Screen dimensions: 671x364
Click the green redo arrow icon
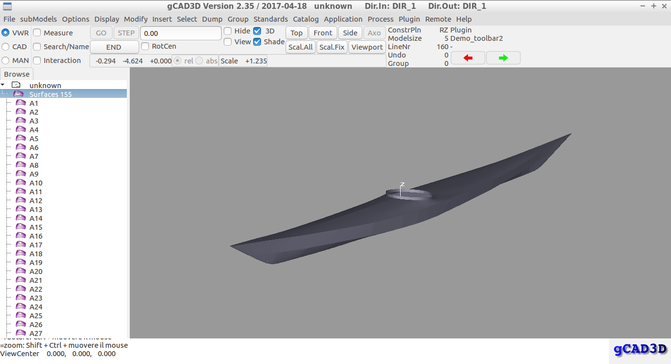[503, 58]
